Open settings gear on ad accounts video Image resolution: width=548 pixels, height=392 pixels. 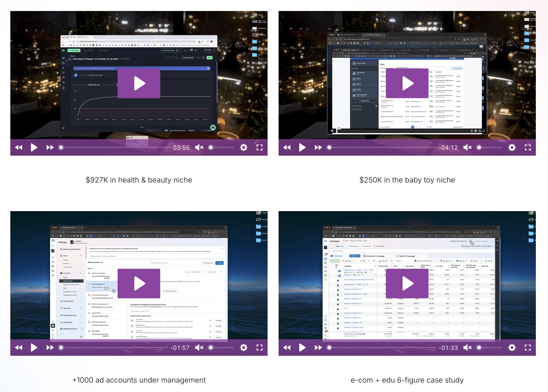click(x=244, y=348)
